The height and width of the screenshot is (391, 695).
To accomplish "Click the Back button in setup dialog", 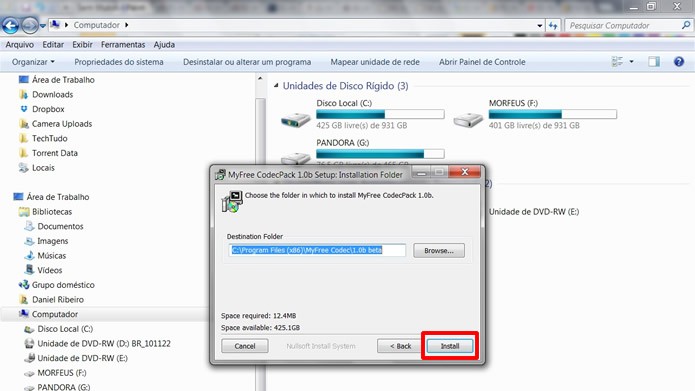I will pos(400,346).
